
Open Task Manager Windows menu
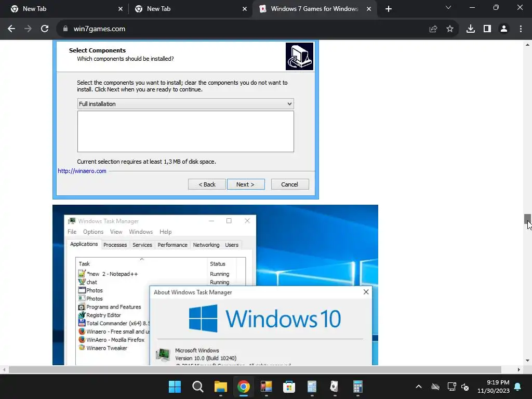pyautogui.click(x=141, y=232)
